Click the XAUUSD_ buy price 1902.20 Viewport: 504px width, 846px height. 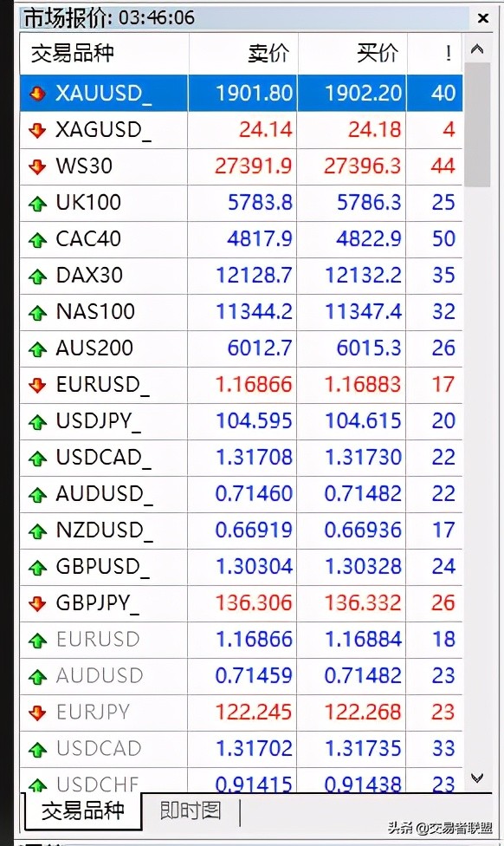(x=364, y=94)
